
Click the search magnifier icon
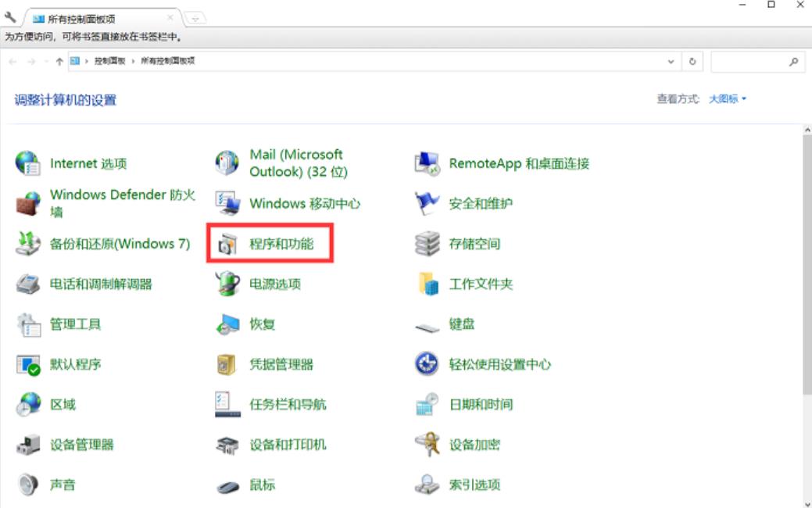coord(793,62)
